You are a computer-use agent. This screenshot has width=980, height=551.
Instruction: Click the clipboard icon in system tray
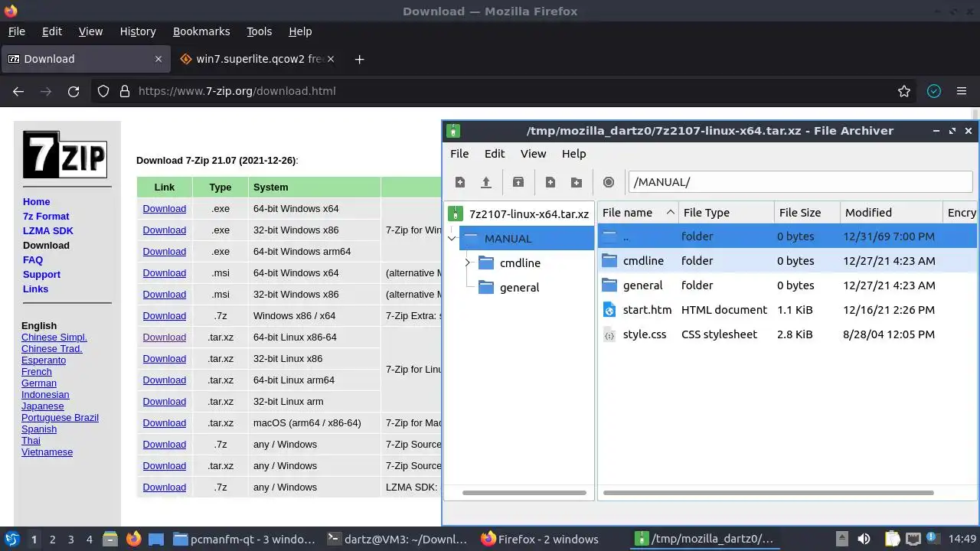click(891, 539)
